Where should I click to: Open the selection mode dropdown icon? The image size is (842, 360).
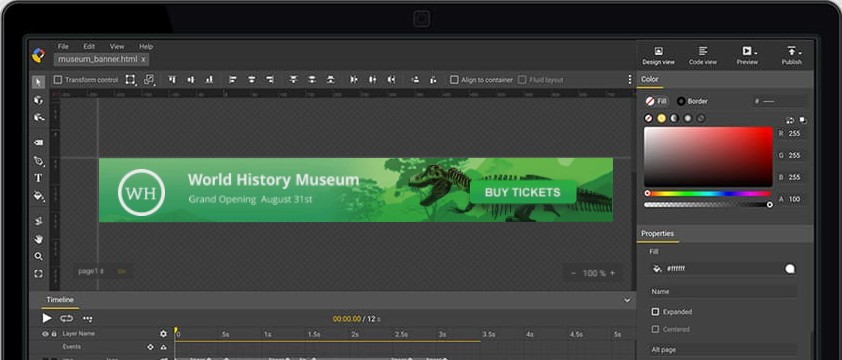[x=149, y=80]
